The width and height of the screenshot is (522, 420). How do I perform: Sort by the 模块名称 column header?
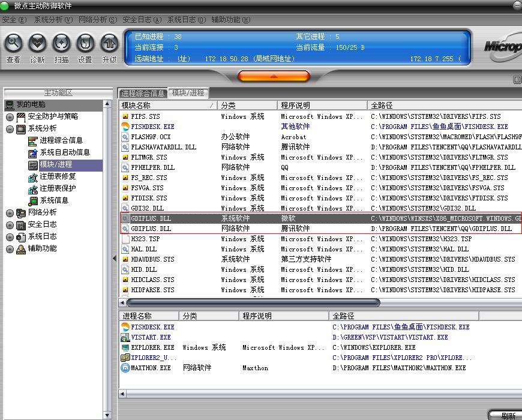[168, 106]
